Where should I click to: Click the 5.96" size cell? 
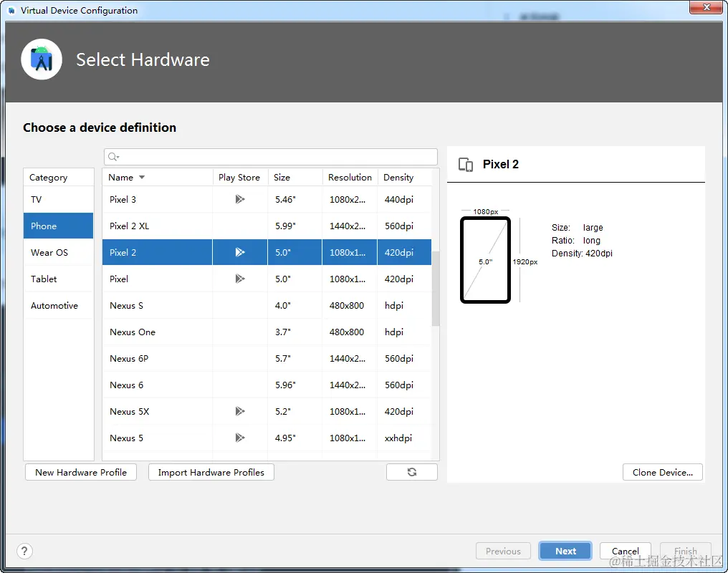coord(294,385)
